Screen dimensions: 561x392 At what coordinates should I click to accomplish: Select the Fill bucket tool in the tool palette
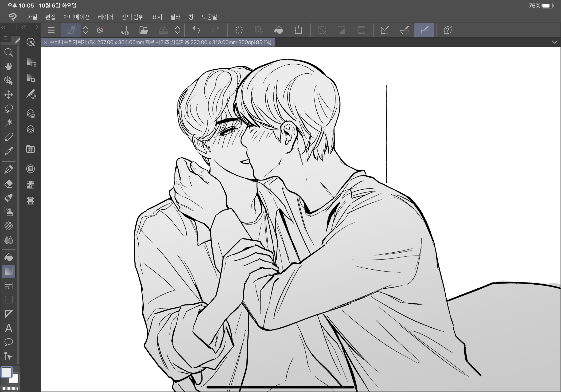tap(8, 257)
